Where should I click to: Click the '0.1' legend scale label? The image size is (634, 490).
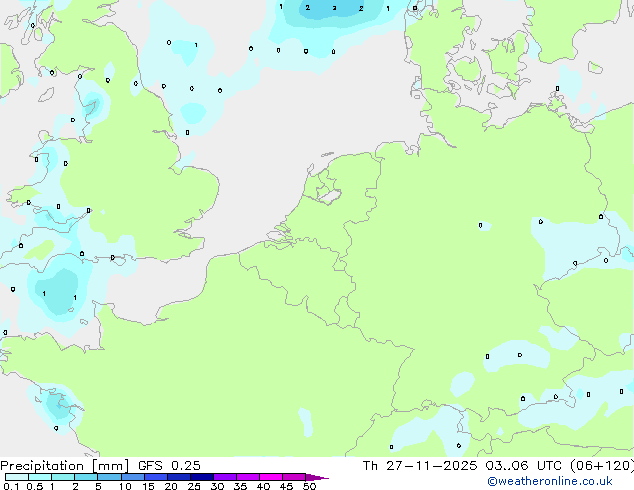tap(11, 486)
